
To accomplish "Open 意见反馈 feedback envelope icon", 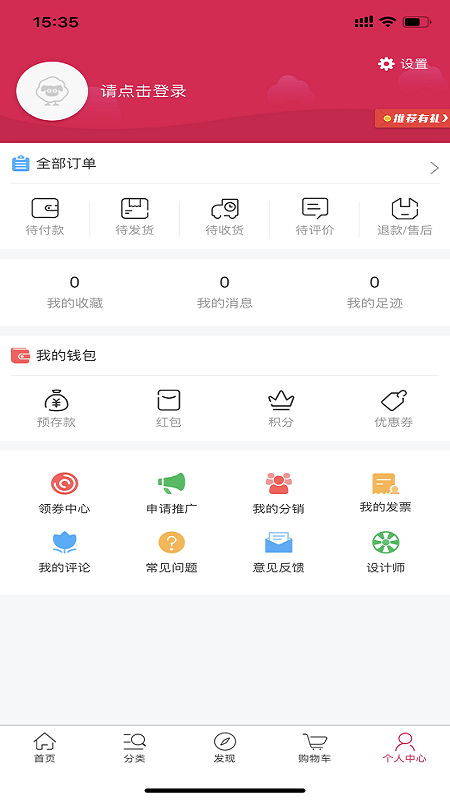I will coord(279,542).
